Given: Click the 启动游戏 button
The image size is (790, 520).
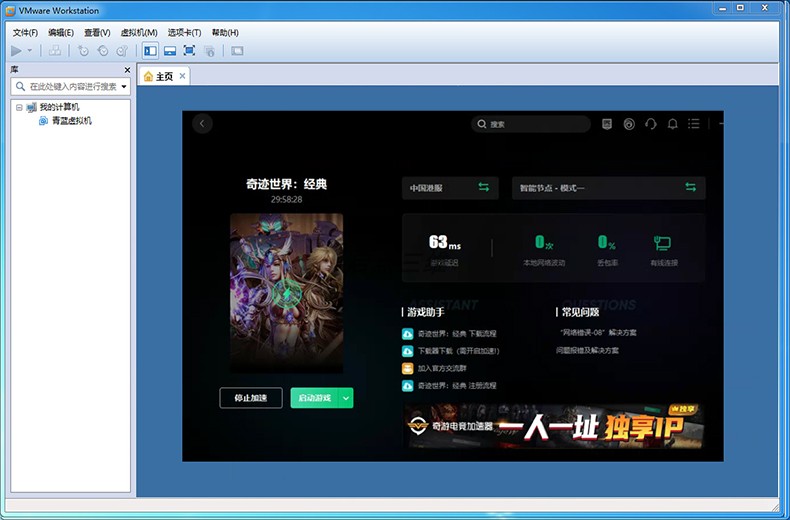Looking at the screenshot, I should [314, 398].
